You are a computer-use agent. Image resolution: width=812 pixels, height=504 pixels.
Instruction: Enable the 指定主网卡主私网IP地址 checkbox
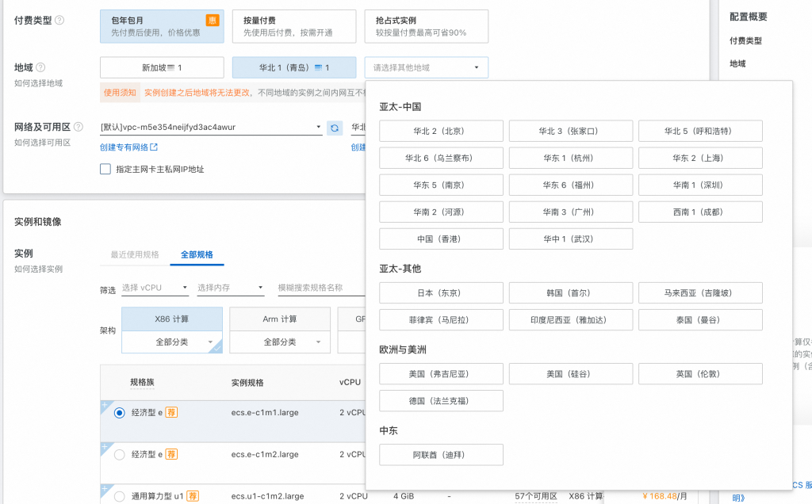click(105, 169)
